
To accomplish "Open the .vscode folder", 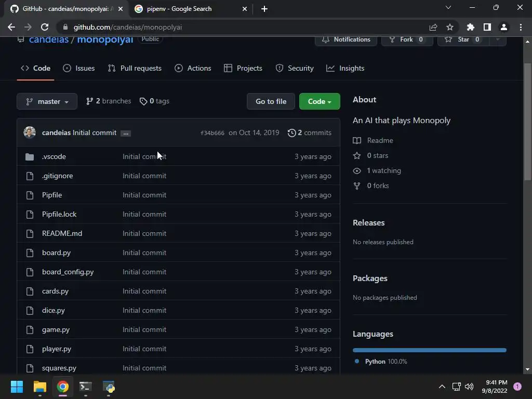I will [x=54, y=156].
